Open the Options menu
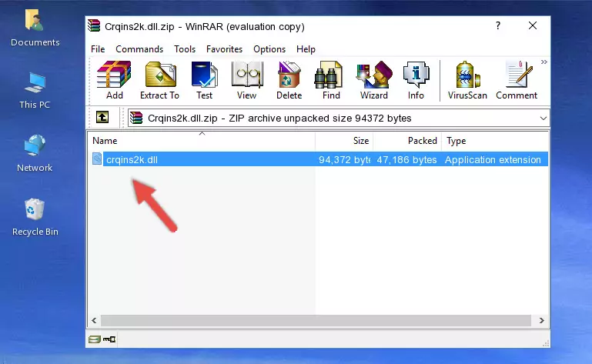 coord(269,49)
